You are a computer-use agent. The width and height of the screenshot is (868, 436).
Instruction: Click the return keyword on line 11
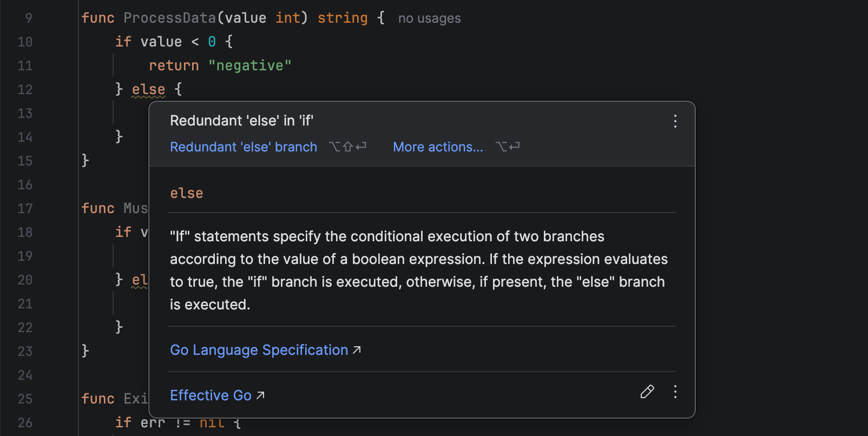pyautogui.click(x=174, y=65)
